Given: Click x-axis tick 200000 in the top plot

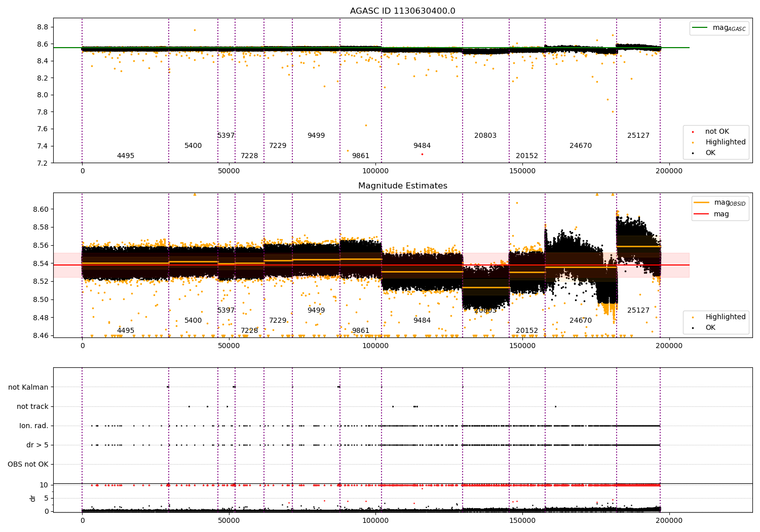Looking at the screenshot, I should pos(669,172).
